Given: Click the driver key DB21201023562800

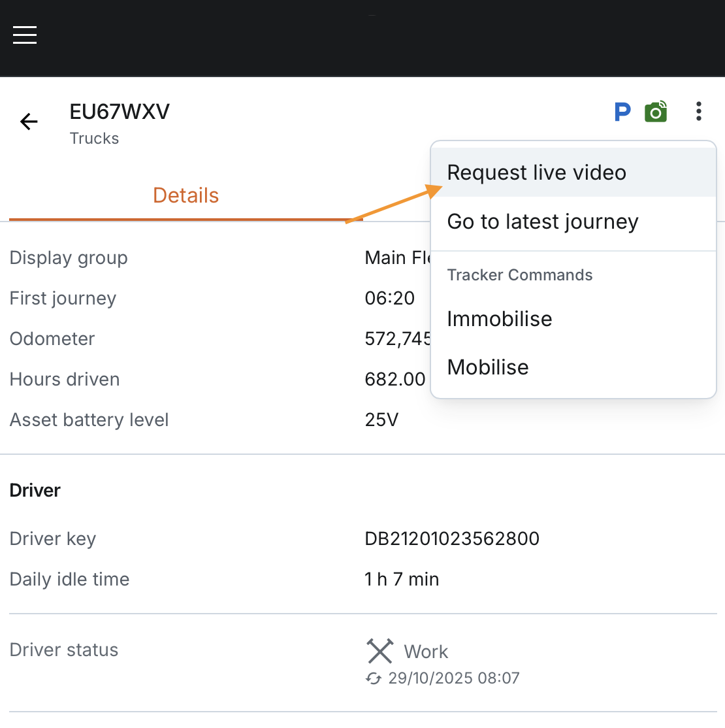Looking at the screenshot, I should click(x=452, y=538).
